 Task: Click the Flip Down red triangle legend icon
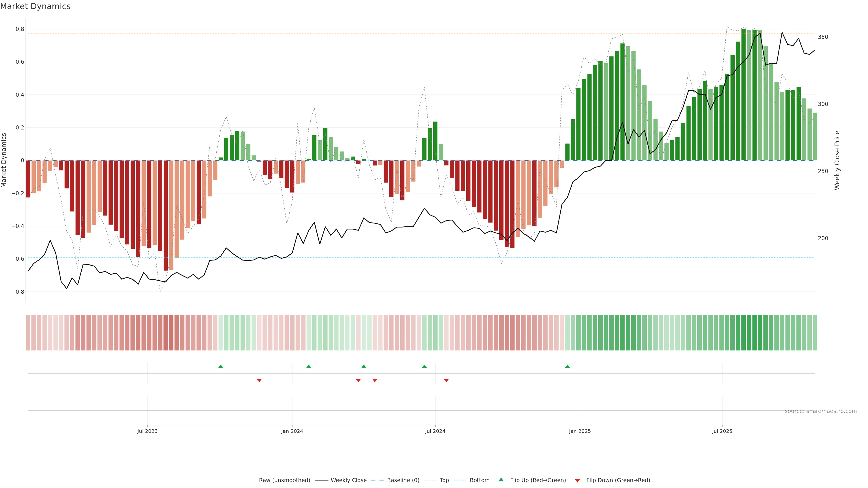(x=577, y=480)
